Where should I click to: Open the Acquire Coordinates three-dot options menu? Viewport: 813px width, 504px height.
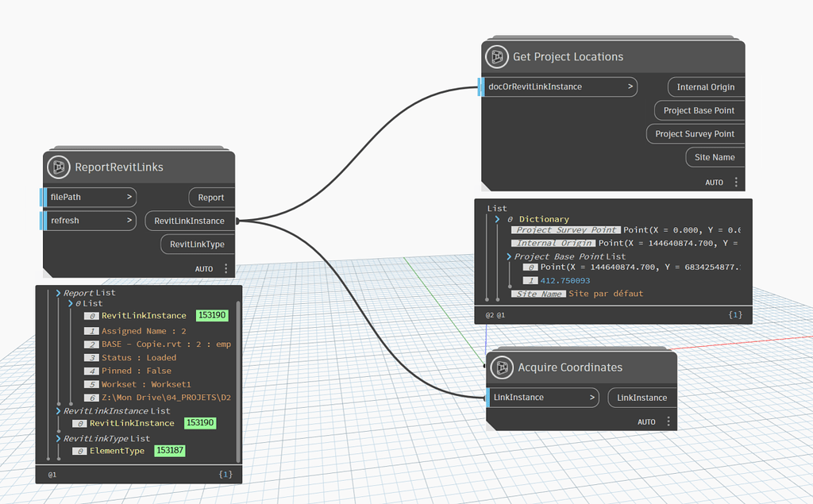(x=668, y=421)
